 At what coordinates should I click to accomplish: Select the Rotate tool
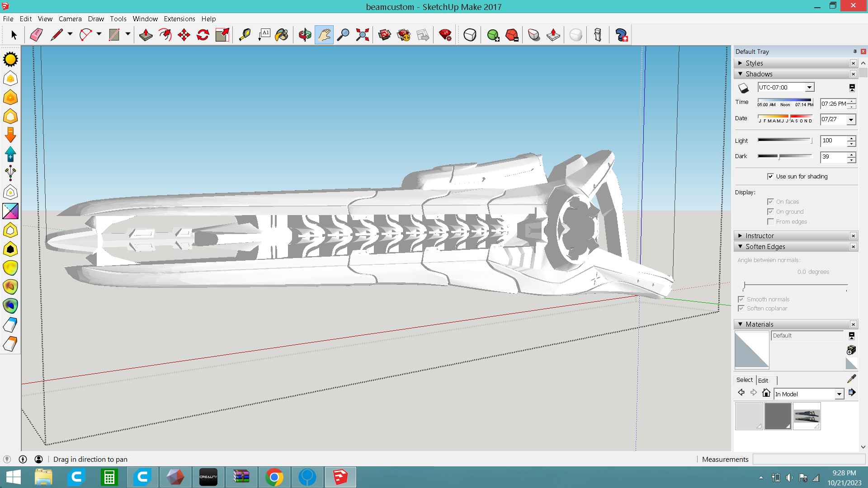click(203, 35)
